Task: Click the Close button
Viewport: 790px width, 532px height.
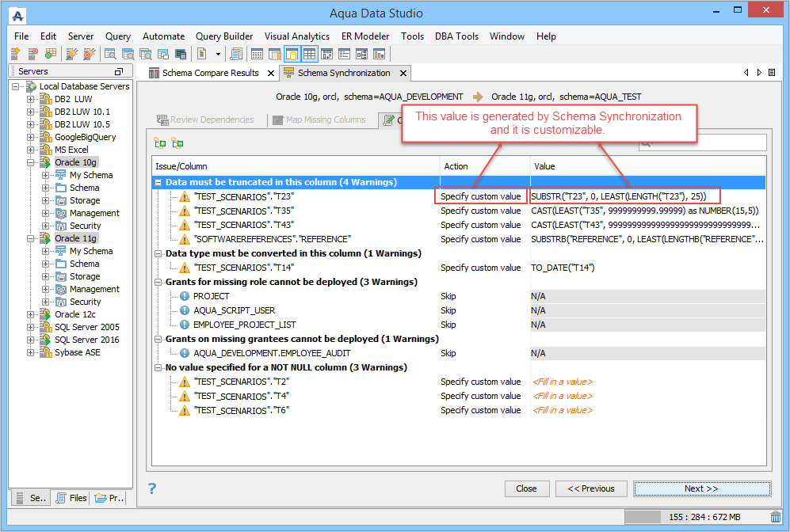Action: pyautogui.click(x=526, y=488)
